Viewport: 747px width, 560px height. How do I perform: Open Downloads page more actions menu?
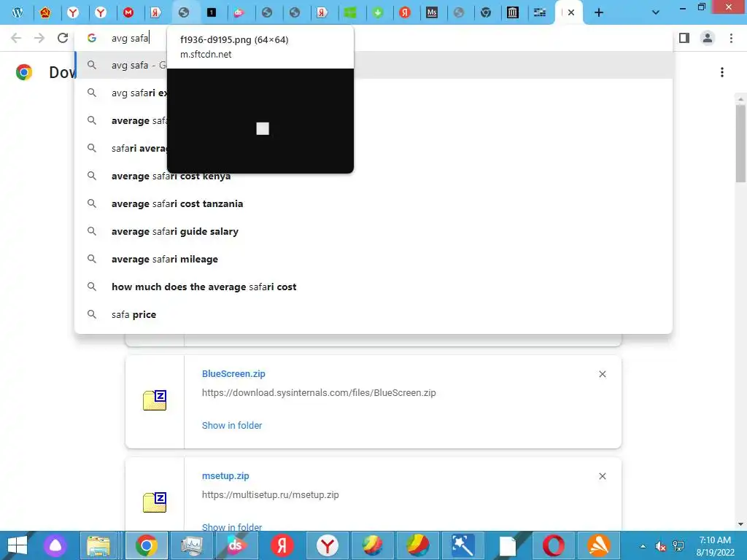tap(722, 72)
